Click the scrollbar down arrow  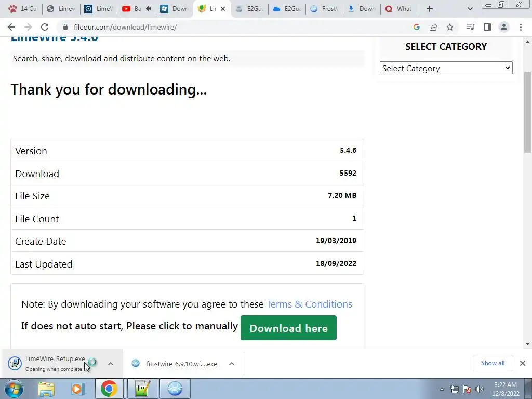click(528, 344)
